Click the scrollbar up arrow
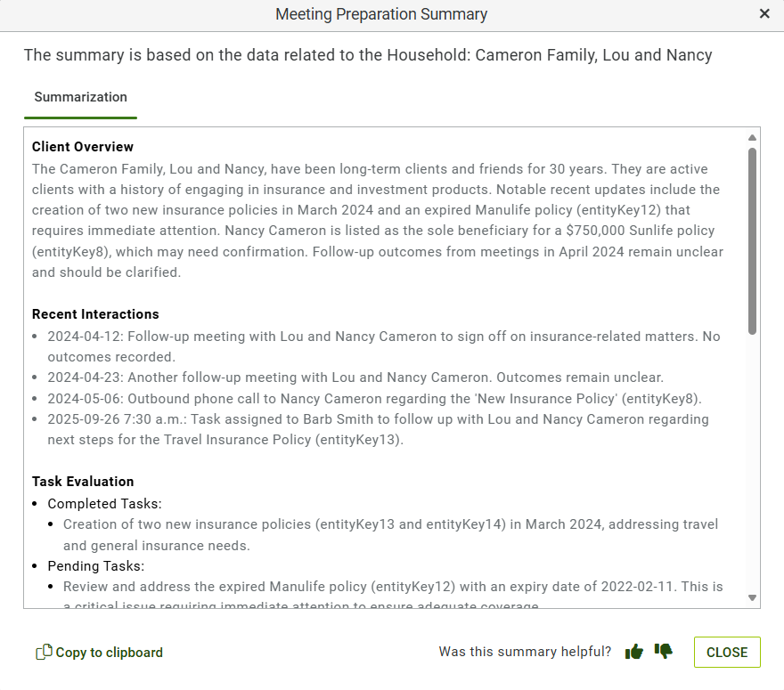 752,137
